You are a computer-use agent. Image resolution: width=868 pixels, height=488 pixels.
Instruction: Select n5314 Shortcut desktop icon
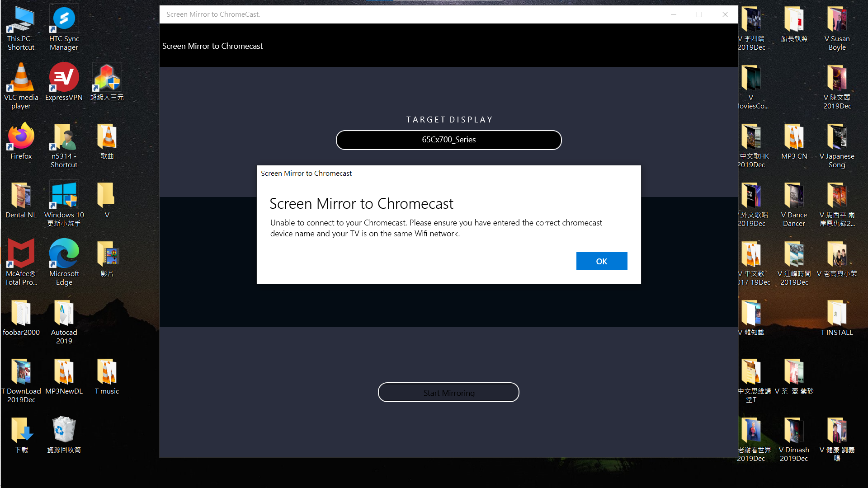pyautogui.click(x=64, y=145)
